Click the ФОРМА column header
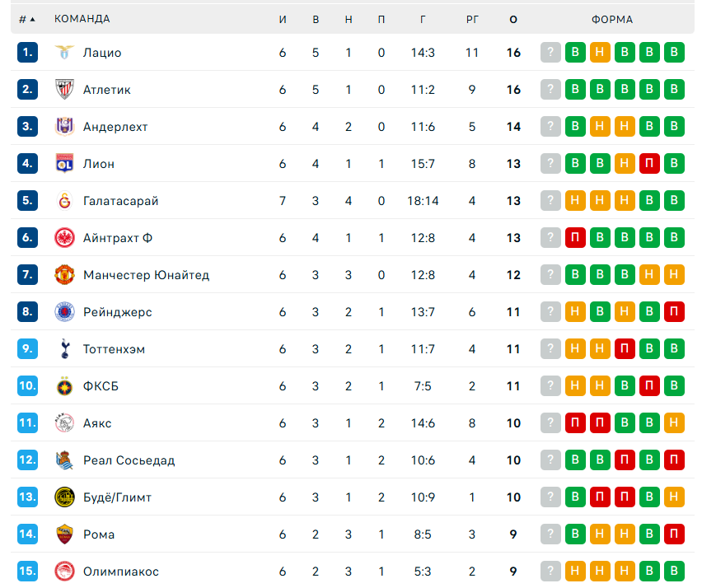Viewport: 702px width, 588px height. pos(612,19)
